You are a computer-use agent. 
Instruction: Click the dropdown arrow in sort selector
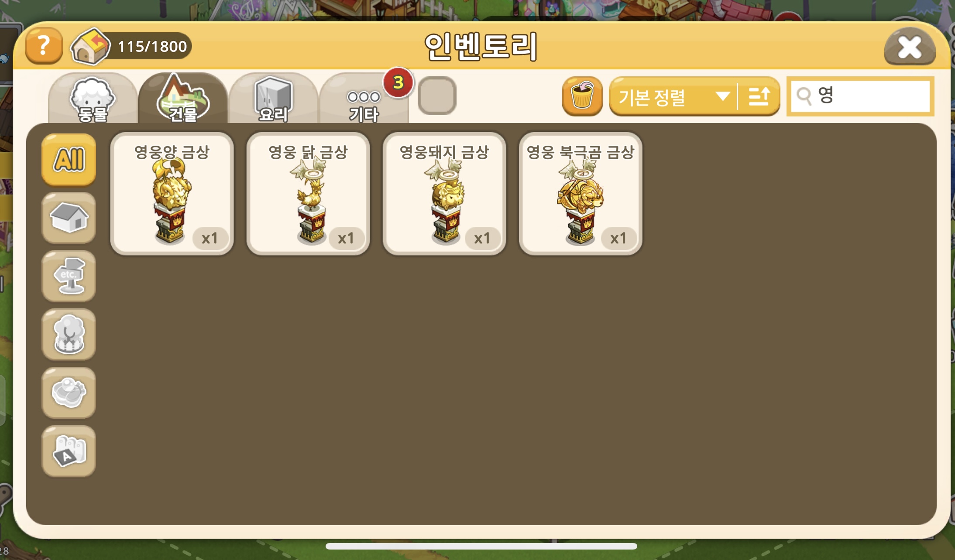(723, 96)
